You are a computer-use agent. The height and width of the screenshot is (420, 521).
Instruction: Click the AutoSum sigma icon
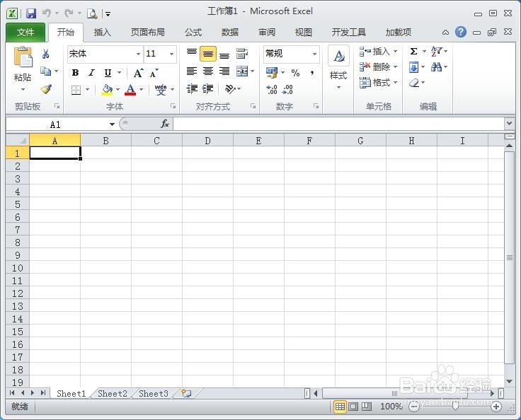click(x=413, y=52)
